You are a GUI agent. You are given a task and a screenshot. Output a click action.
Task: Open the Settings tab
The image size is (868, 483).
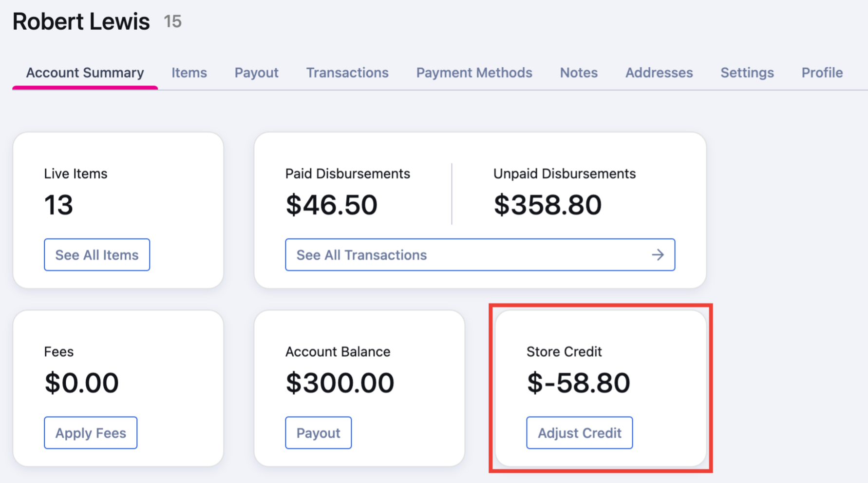747,73
